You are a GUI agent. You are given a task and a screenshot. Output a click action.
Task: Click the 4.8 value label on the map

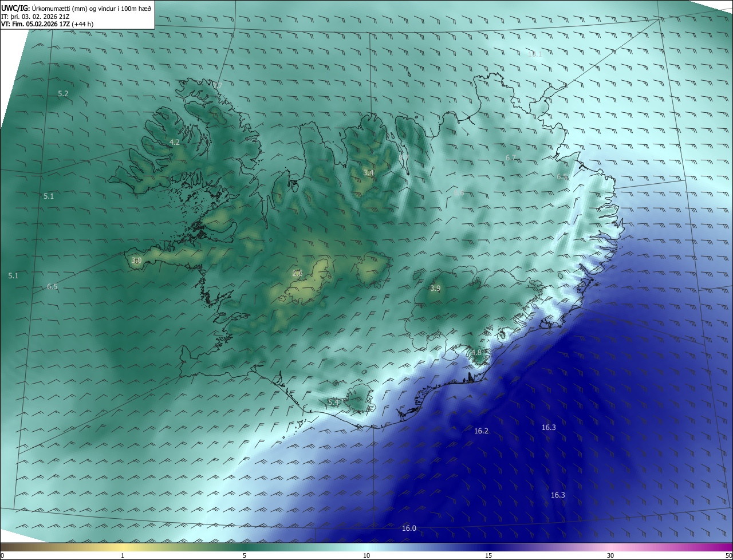[x=476, y=352]
